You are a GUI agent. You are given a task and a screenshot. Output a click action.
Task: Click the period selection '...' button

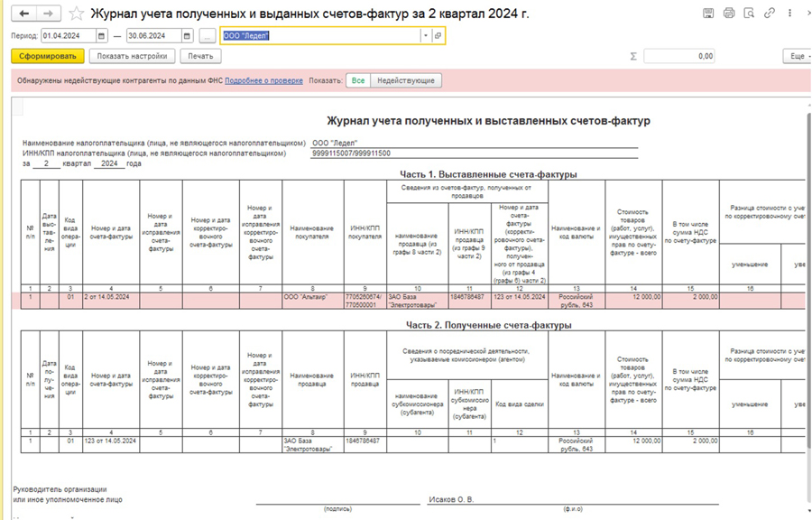(208, 36)
